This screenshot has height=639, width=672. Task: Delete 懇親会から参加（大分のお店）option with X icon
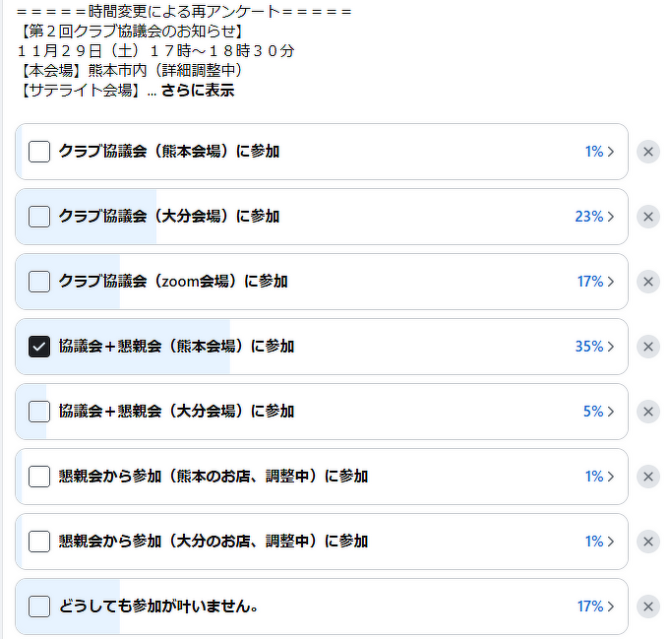pyautogui.click(x=647, y=542)
